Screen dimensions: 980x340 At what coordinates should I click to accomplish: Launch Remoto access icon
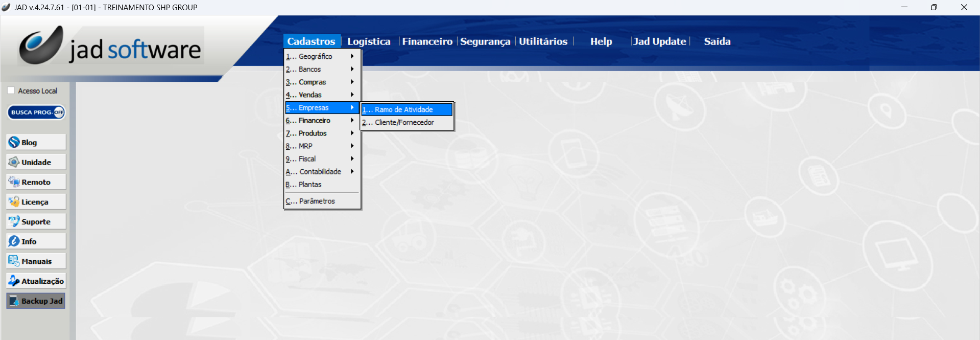pyautogui.click(x=14, y=182)
